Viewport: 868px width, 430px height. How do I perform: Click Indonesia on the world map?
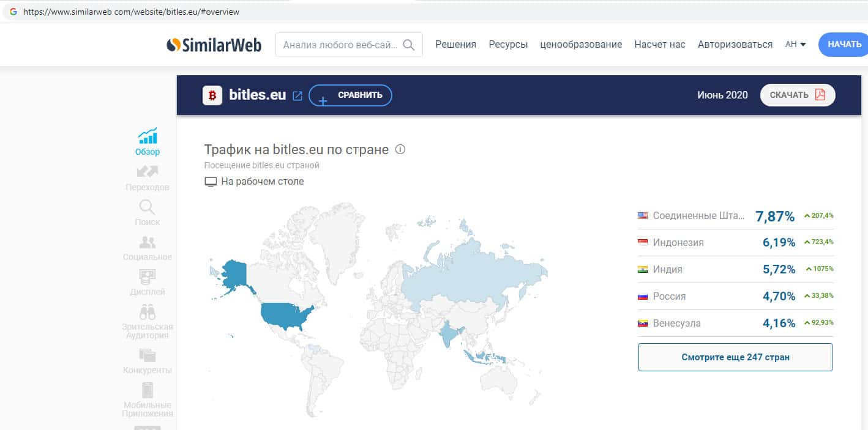(484, 356)
